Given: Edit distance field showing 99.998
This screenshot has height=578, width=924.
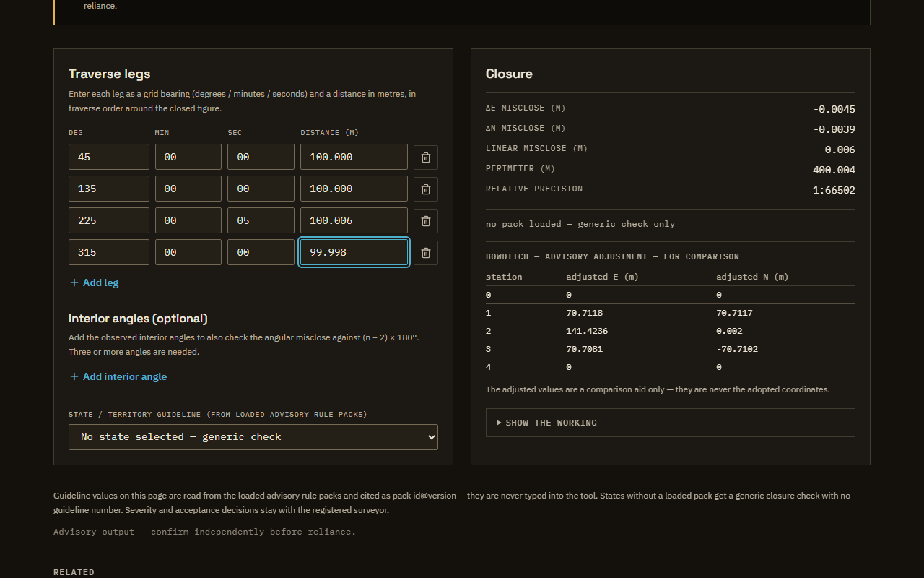Looking at the screenshot, I should [x=354, y=252].
